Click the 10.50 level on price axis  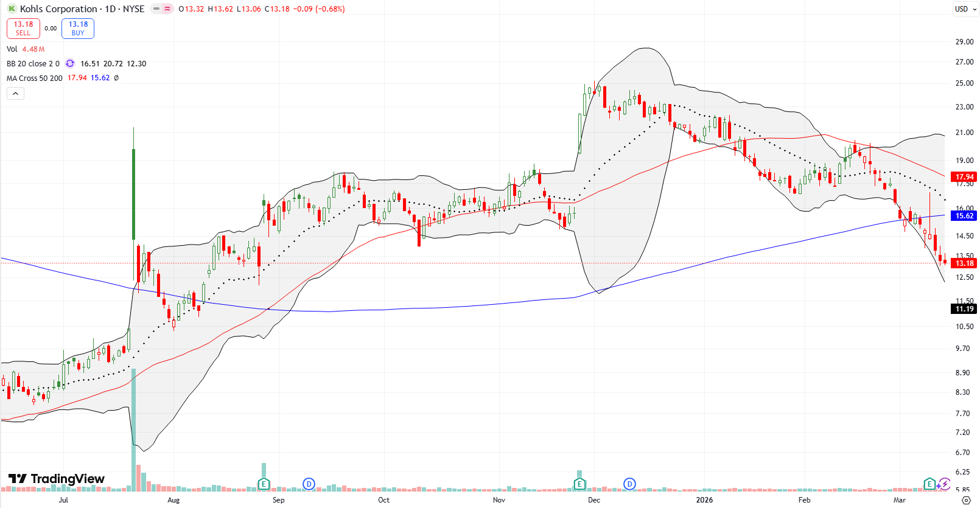(964, 327)
